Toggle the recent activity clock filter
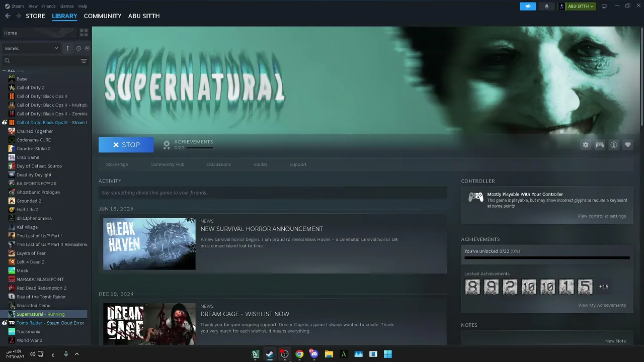644x362 pixels. coord(78,48)
